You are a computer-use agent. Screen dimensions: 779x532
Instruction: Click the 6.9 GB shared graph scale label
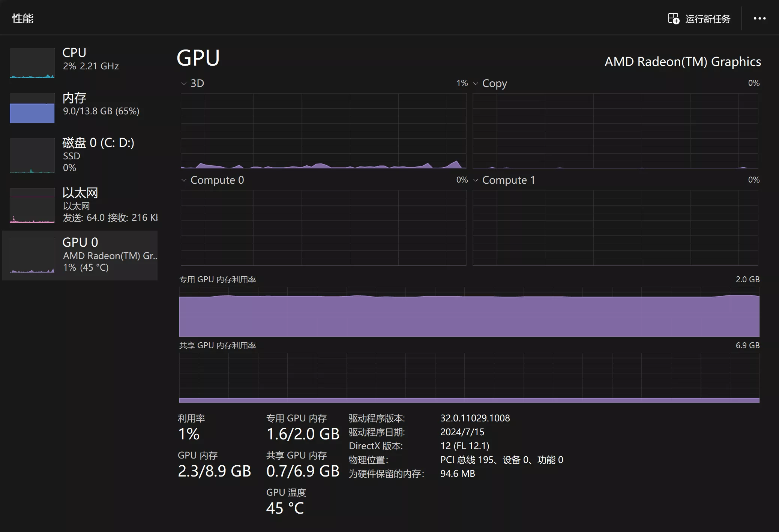[747, 345]
